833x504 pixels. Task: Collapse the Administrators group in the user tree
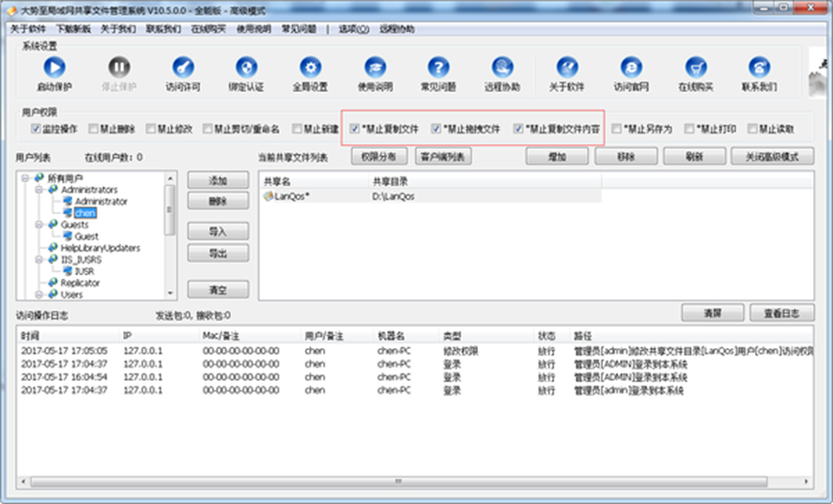click(x=39, y=190)
